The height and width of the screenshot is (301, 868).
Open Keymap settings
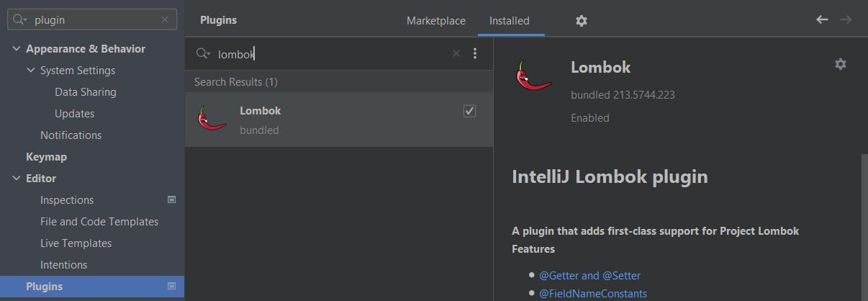46,157
